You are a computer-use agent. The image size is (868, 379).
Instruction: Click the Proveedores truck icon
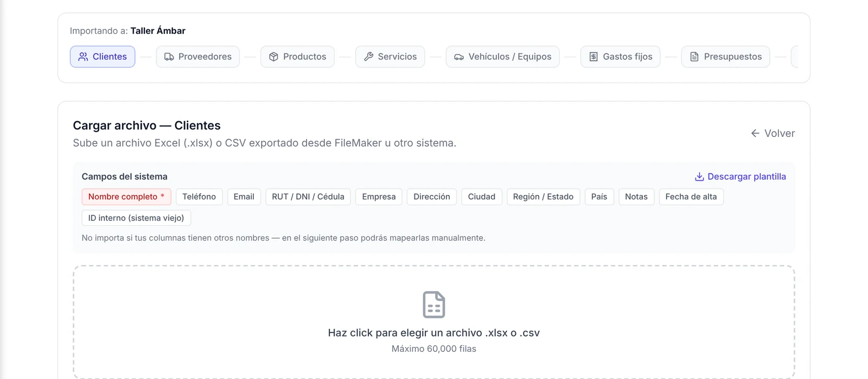click(x=169, y=56)
